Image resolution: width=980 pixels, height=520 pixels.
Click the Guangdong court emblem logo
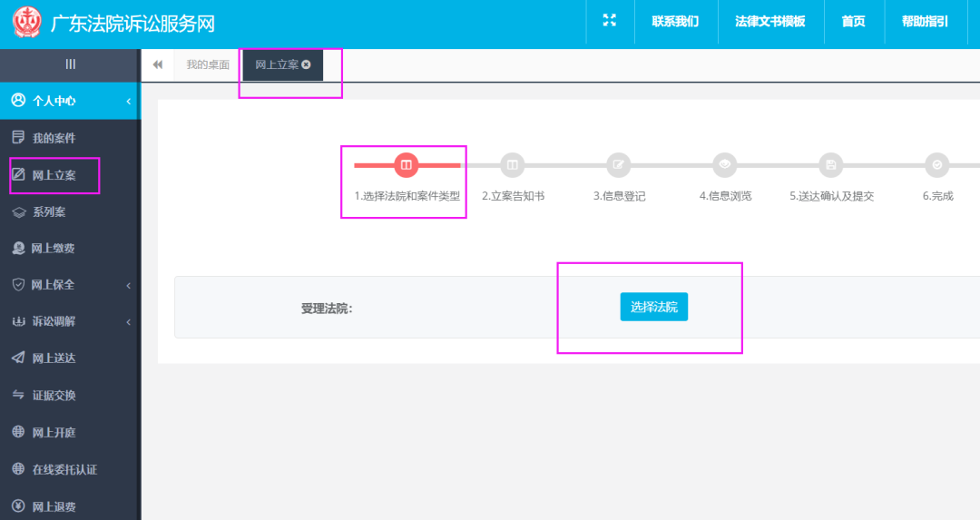pos(27,23)
